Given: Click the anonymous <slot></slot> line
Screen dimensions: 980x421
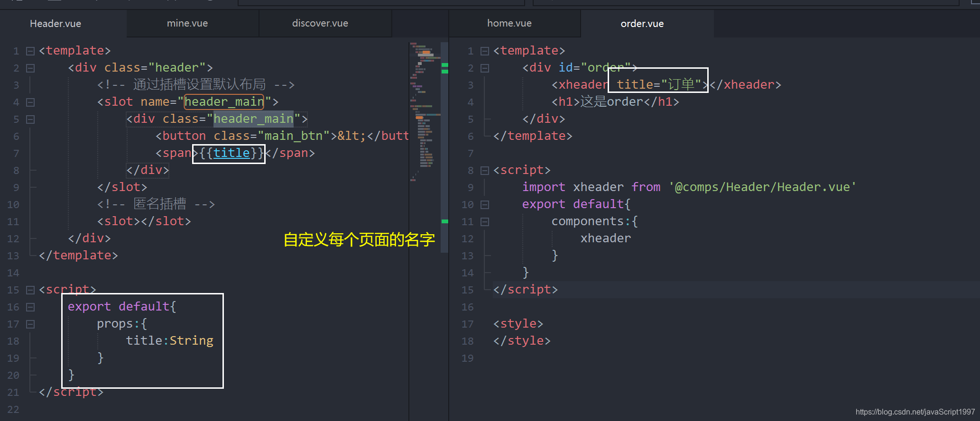Looking at the screenshot, I should point(144,221).
